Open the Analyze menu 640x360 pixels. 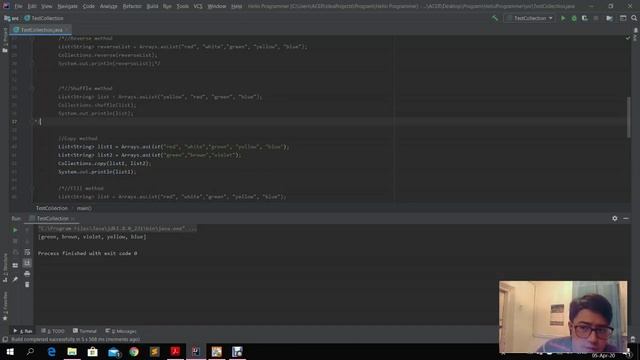pos(109,6)
